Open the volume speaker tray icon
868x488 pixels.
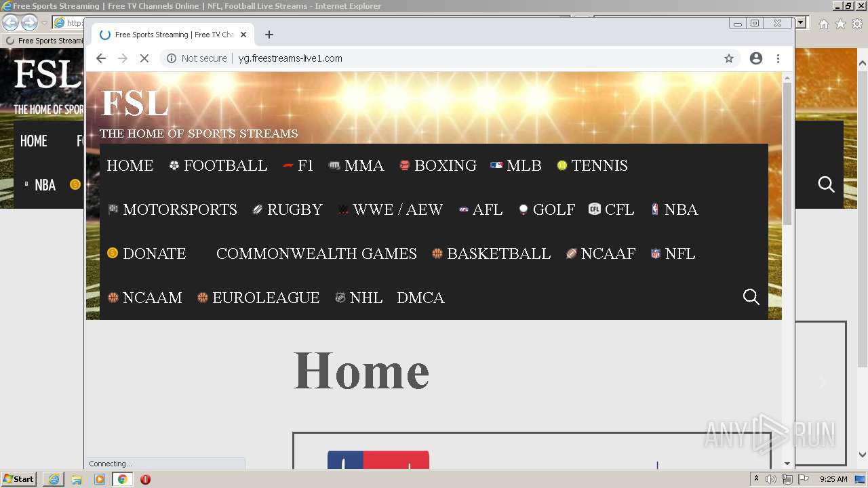click(771, 479)
